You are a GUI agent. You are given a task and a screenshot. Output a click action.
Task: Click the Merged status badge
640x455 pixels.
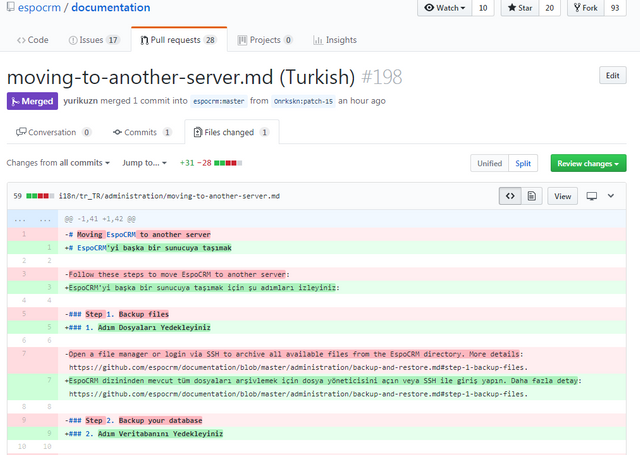(32, 101)
